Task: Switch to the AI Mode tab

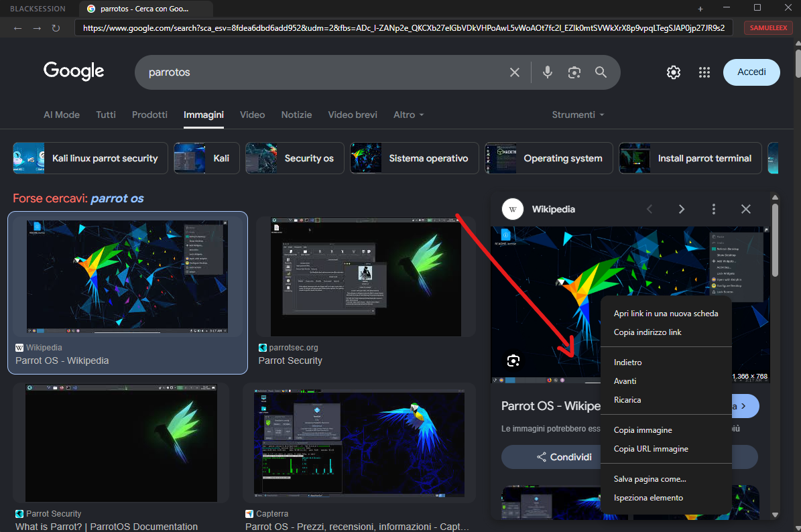Action: (x=61, y=115)
